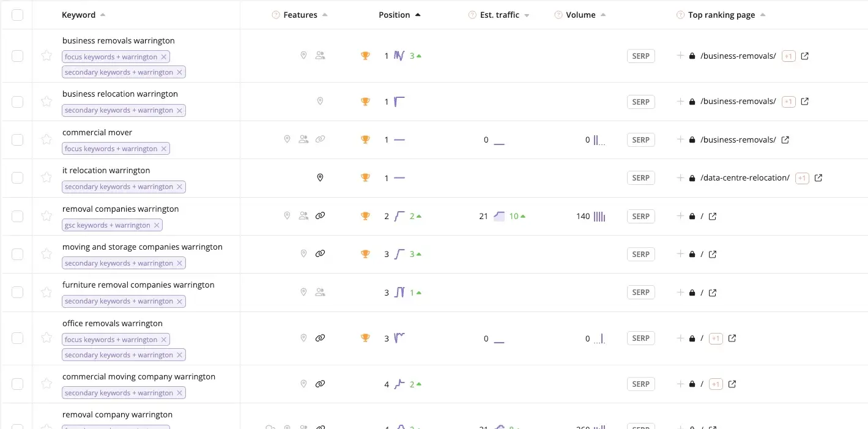Click the plus icon beside /business-removals/ in first row

pos(680,56)
